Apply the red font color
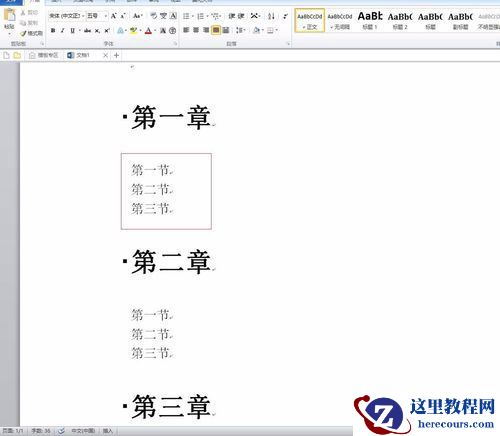This screenshot has width=500, height=436. 148,31
